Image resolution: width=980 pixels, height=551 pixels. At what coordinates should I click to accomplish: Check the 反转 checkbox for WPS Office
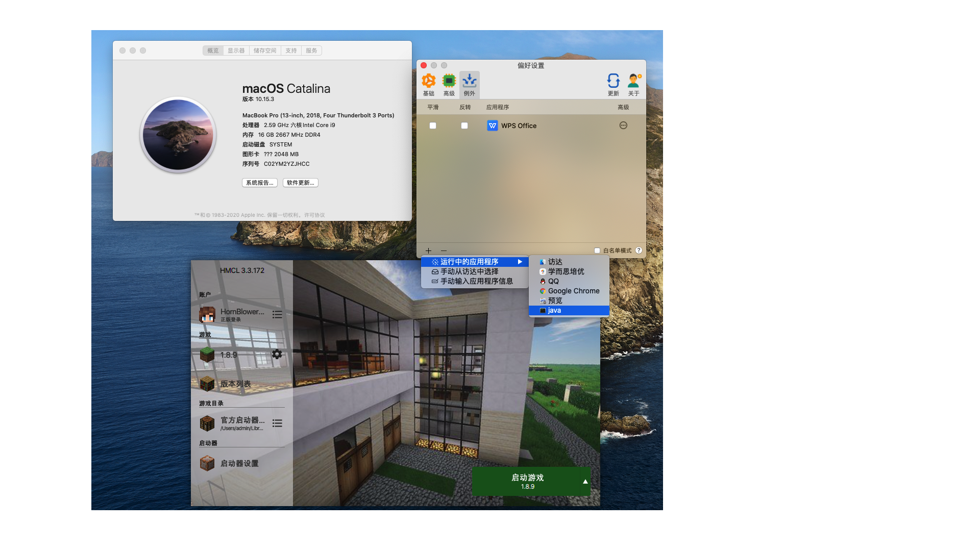tap(464, 126)
